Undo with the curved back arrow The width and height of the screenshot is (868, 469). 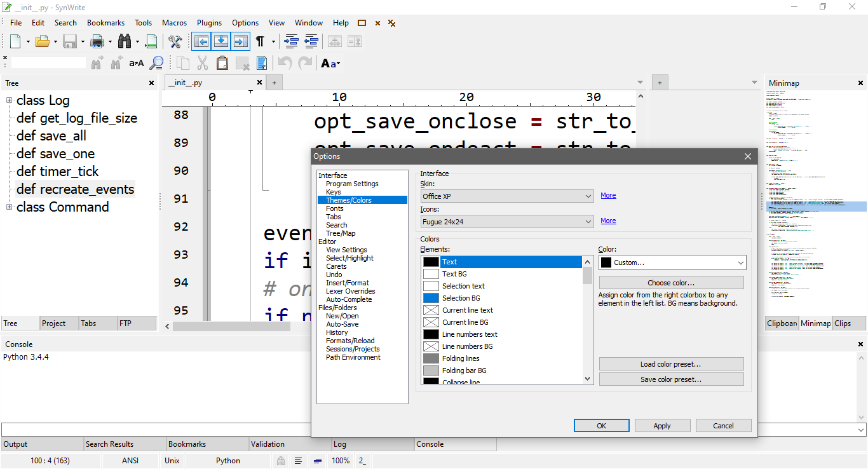pyautogui.click(x=285, y=63)
